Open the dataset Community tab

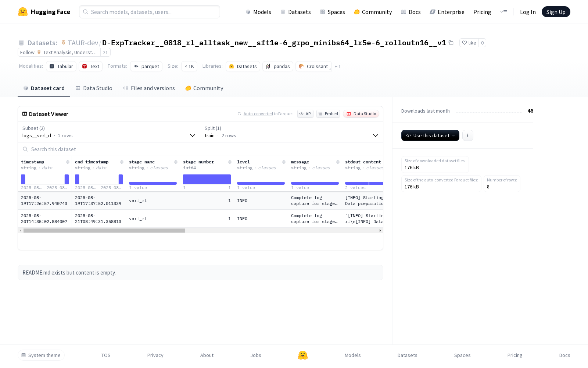204,88
